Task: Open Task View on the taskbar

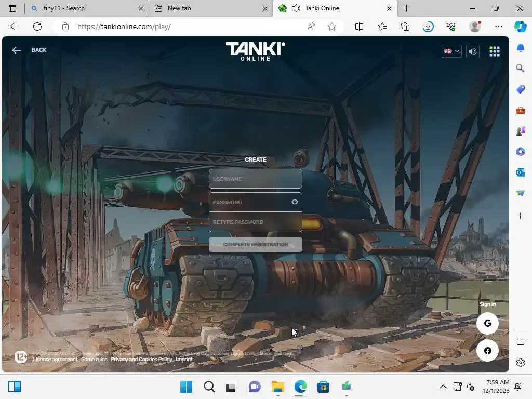Action: (x=231, y=387)
